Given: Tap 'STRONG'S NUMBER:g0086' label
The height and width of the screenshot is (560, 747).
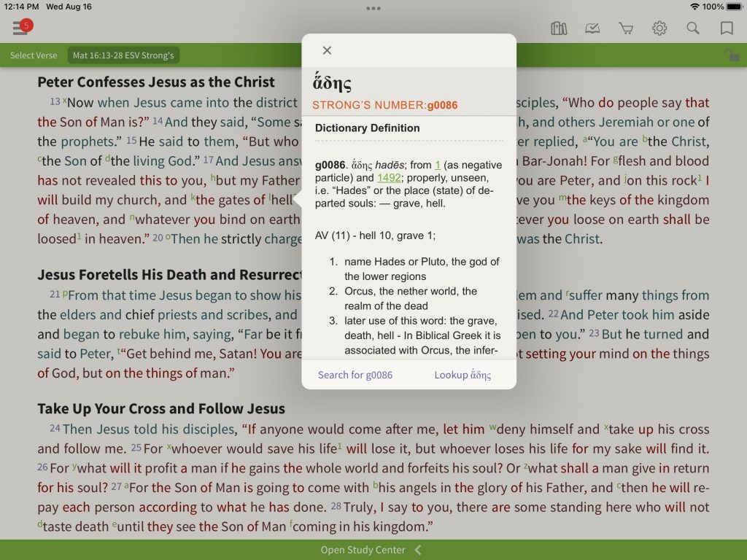Looking at the screenshot, I should [385, 105].
